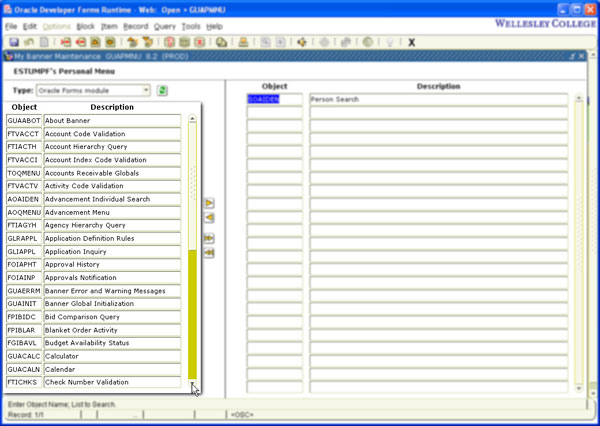Click the grayed workflow release toolbar icon
600x426 pixels.
(346, 42)
